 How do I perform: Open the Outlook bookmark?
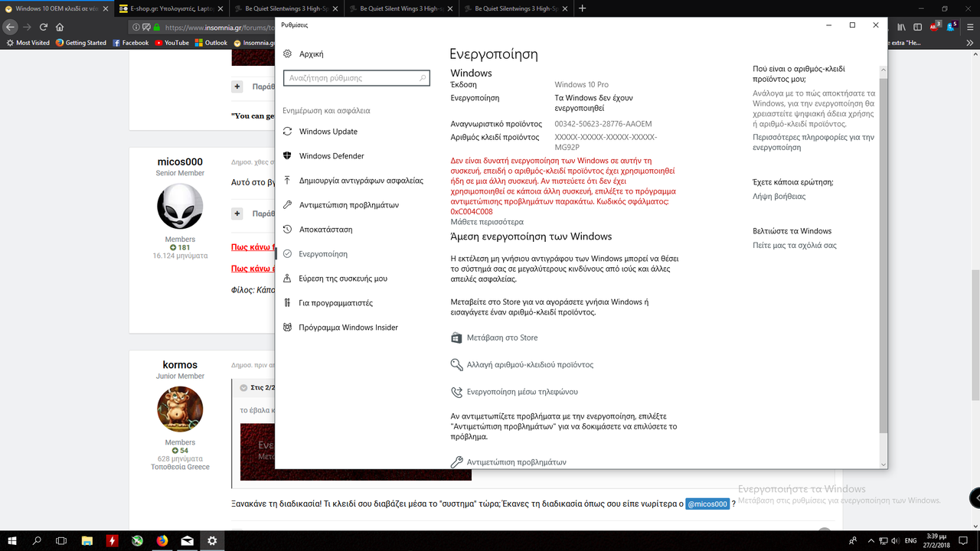211,43
